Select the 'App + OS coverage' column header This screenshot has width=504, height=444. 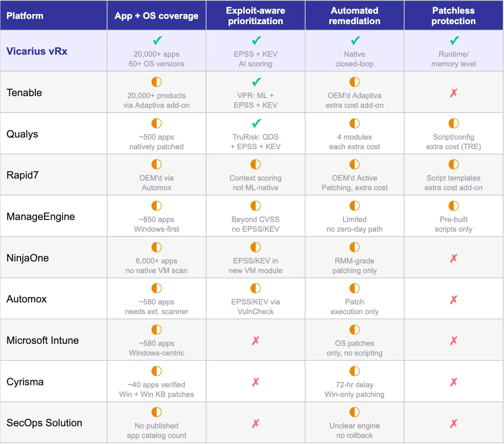(157, 16)
